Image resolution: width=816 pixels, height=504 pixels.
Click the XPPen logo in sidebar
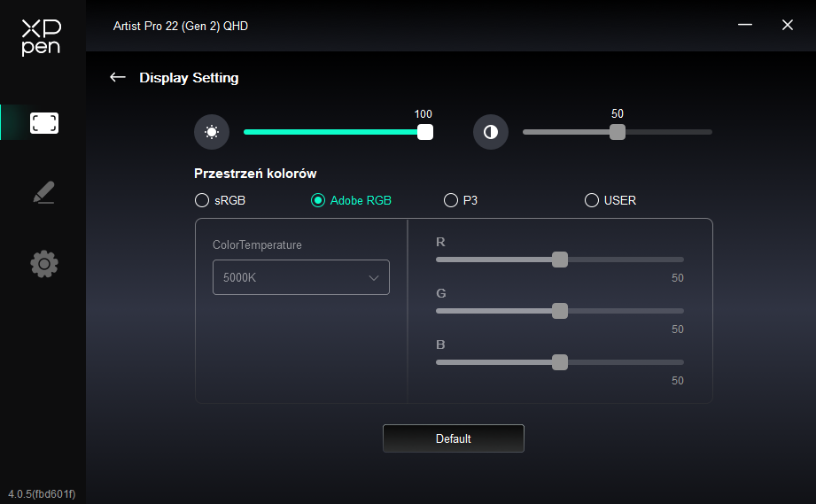pyautogui.click(x=41, y=37)
